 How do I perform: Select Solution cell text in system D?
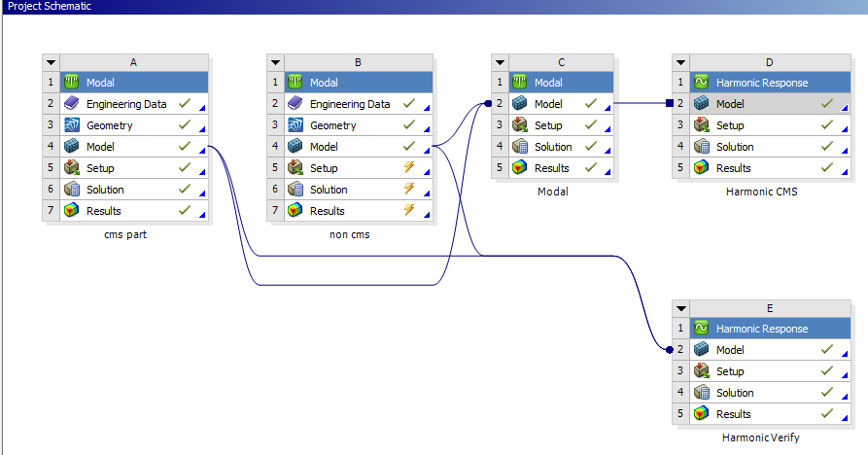click(x=735, y=147)
